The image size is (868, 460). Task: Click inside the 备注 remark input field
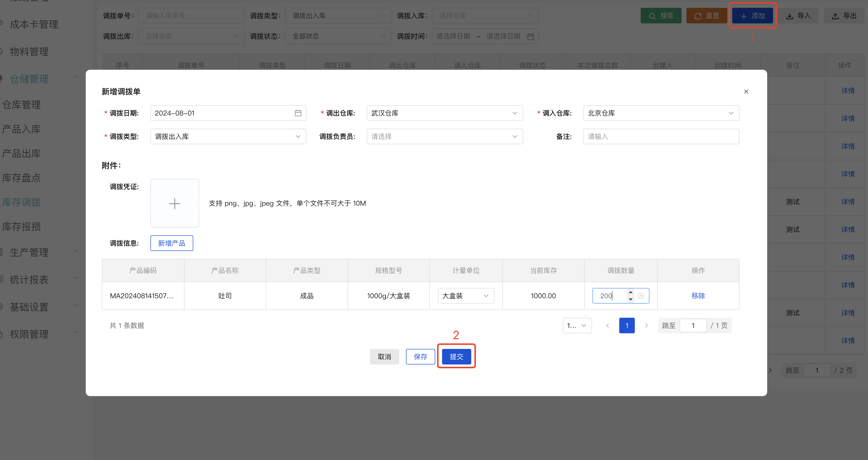point(660,136)
